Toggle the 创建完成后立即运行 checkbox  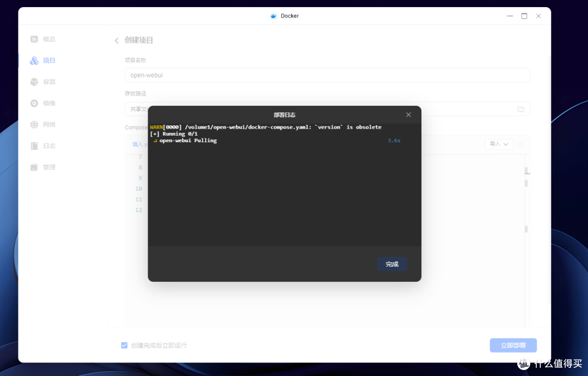(124, 345)
